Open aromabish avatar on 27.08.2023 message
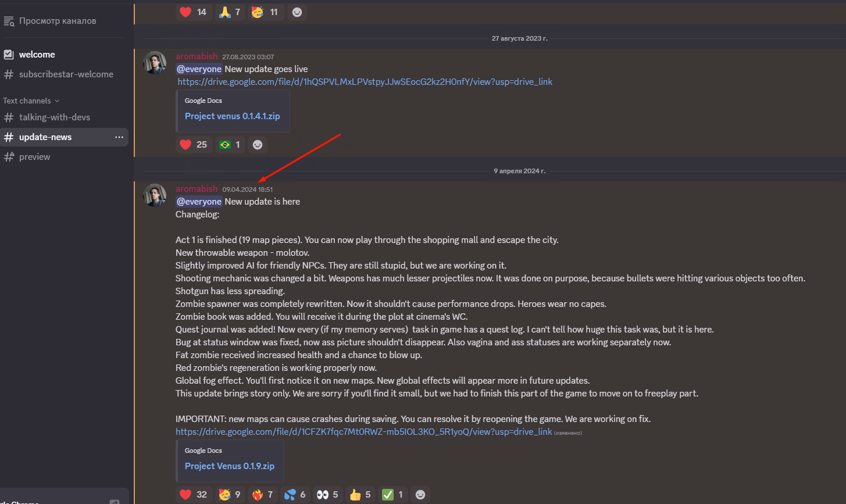Screen dimensions: 846x504 point(155,63)
